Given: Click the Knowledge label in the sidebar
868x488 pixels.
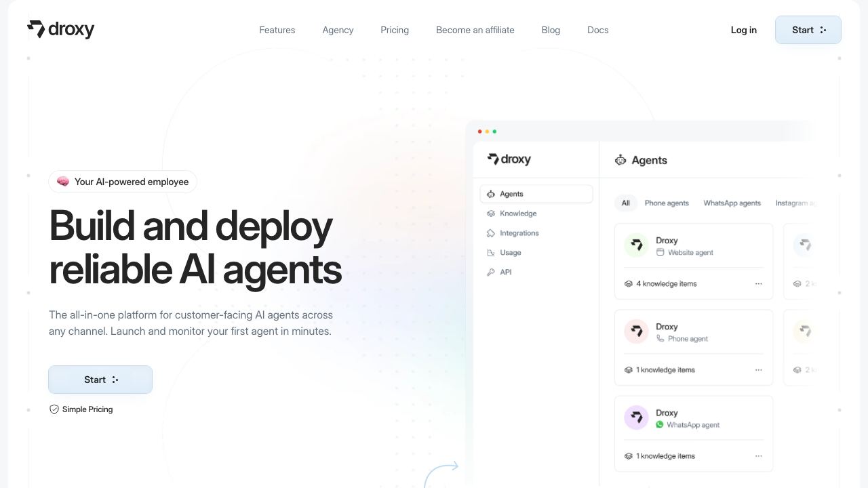Looking at the screenshot, I should 518,213.
